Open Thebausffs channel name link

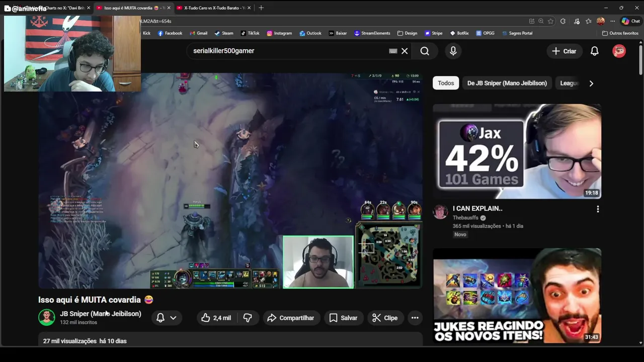(x=465, y=218)
